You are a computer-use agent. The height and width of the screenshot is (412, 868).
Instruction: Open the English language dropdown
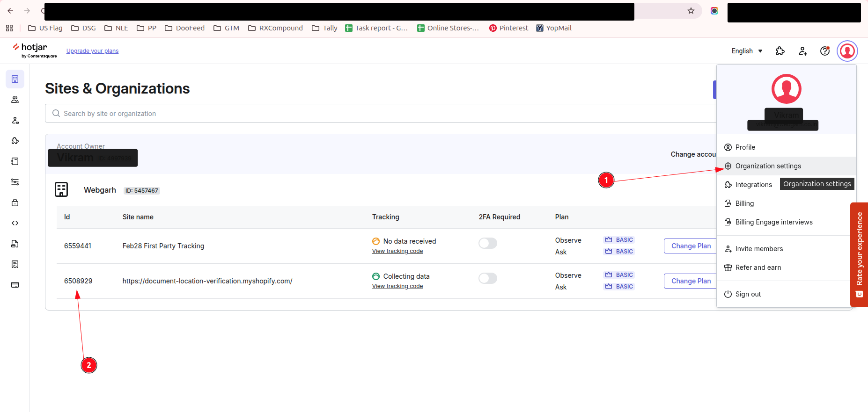(747, 51)
